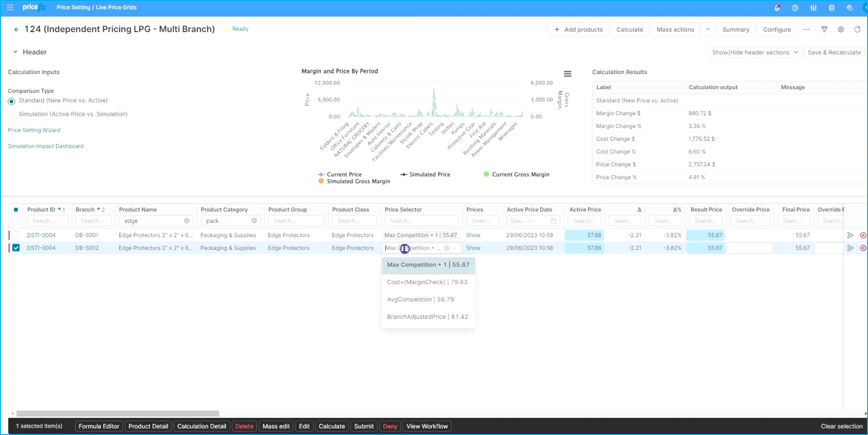Collapse the Header section

(15, 52)
